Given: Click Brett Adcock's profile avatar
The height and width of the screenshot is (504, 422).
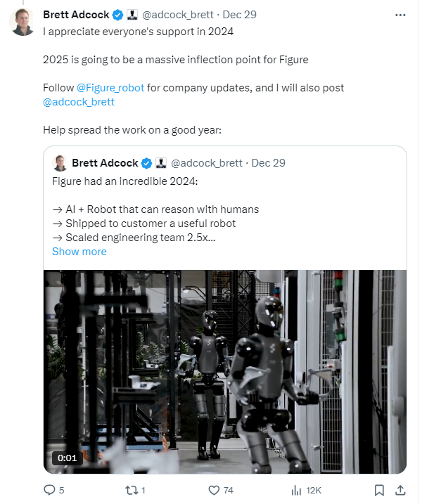Looking at the screenshot, I should pos(23,22).
